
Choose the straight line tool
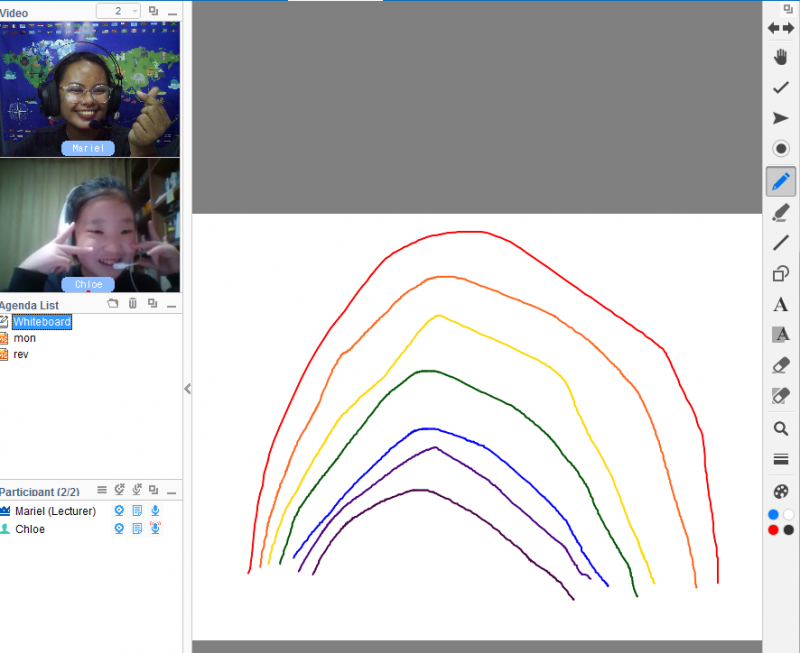[x=781, y=242]
